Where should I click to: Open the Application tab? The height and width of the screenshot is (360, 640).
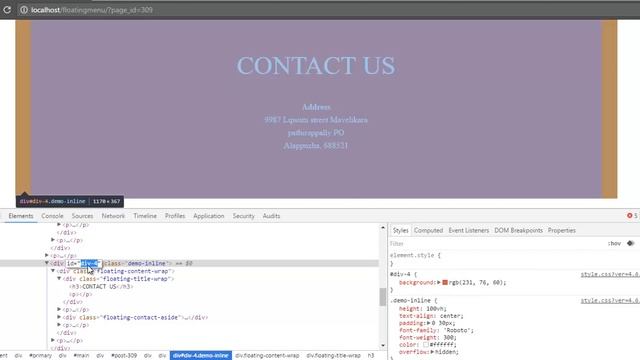pos(209,216)
